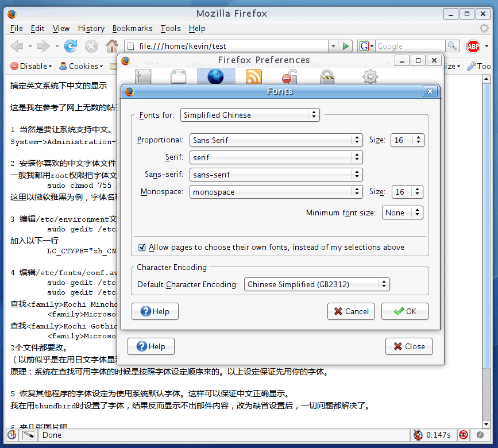498x448 pixels.
Task: Open the History menu
Action: (x=91, y=29)
